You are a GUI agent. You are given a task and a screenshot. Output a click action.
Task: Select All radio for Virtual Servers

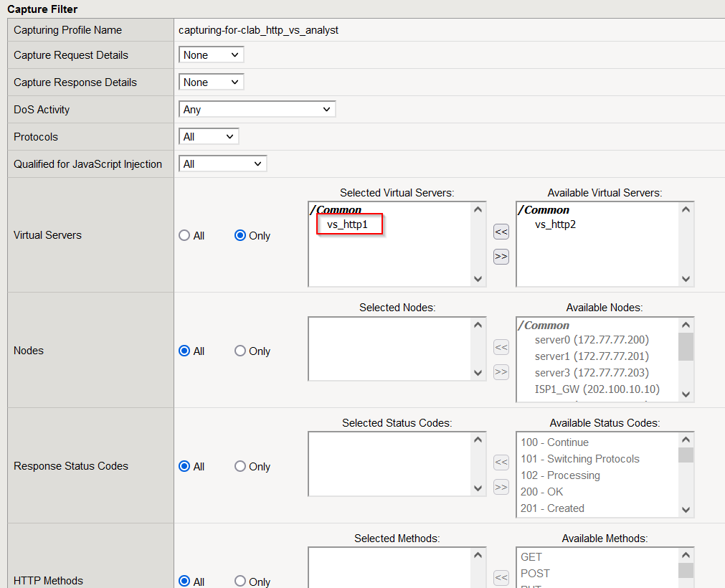[184, 235]
